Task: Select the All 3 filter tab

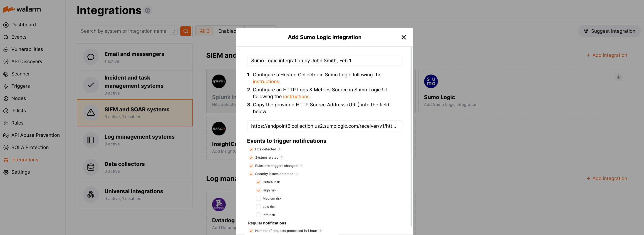Action: [x=205, y=31]
